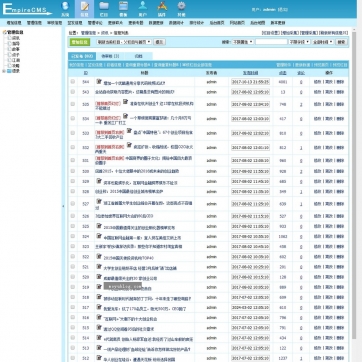This screenshot has height=362, width=362.
Task: Check the box for row ID 523
Action: click(x=73, y=246)
